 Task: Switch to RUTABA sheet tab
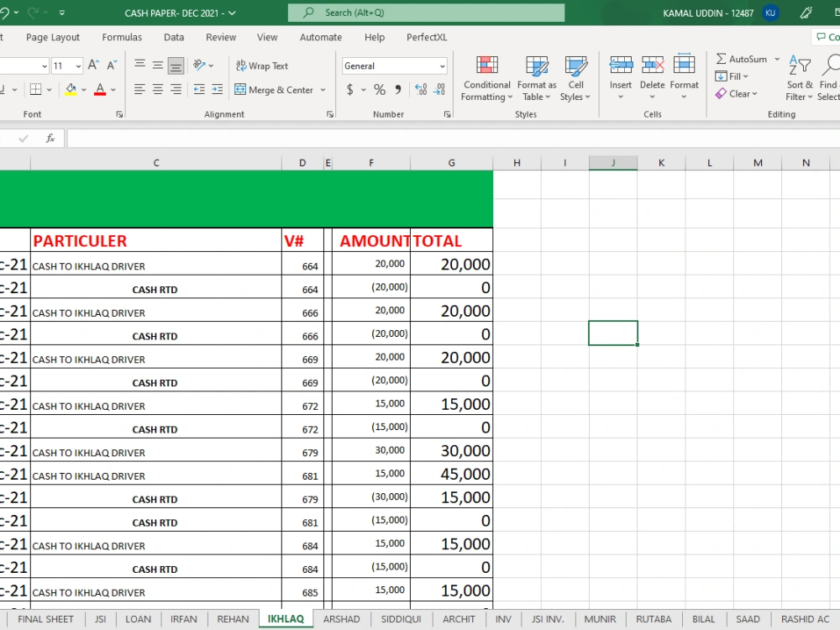(x=654, y=619)
